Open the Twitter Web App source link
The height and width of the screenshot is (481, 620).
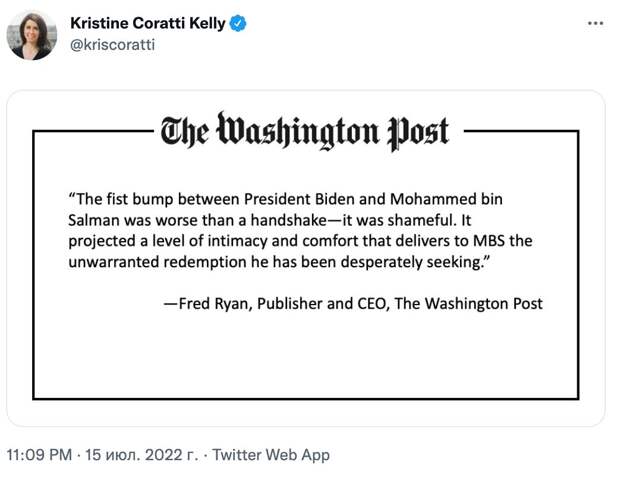coord(271,455)
